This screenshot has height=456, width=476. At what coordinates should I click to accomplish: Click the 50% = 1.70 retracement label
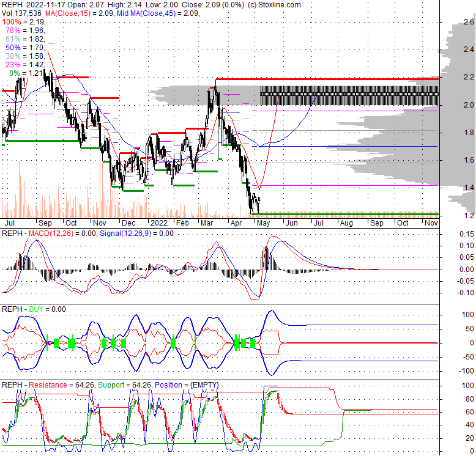click(x=25, y=47)
